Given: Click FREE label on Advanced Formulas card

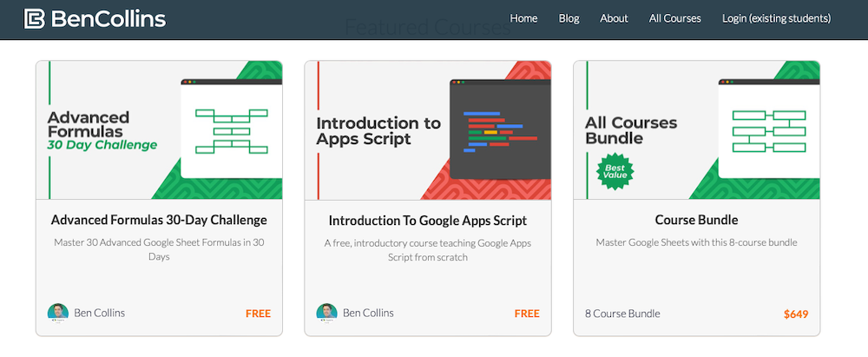Looking at the screenshot, I should [x=258, y=314].
